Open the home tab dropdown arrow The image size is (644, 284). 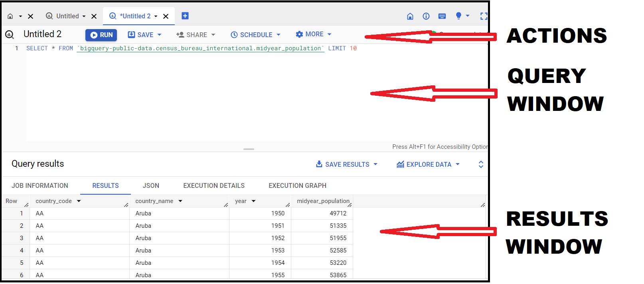[20, 16]
